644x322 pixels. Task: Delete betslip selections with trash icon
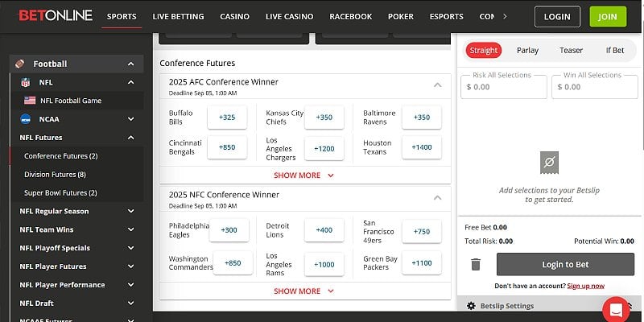pyautogui.click(x=476, y=264)
